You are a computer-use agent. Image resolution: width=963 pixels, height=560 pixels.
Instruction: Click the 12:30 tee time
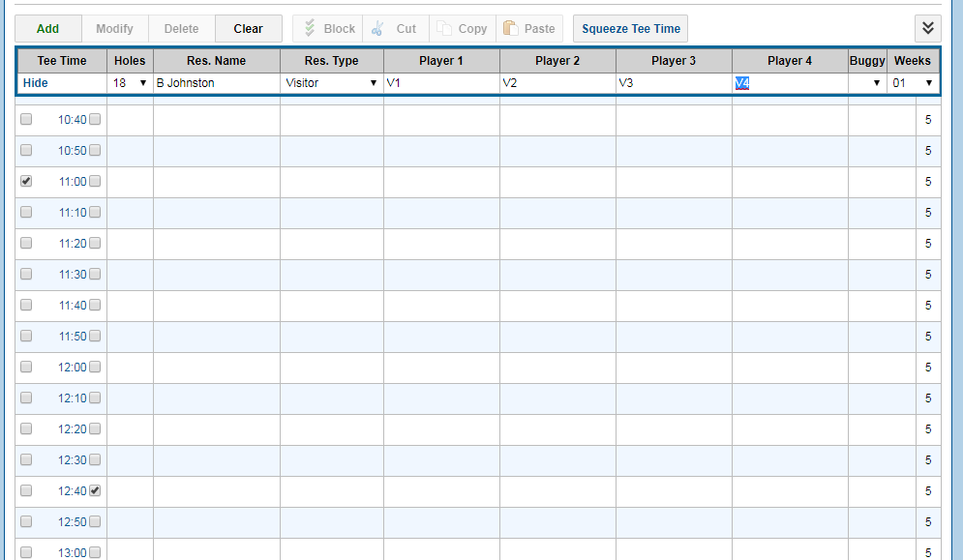tap(73, 460)
